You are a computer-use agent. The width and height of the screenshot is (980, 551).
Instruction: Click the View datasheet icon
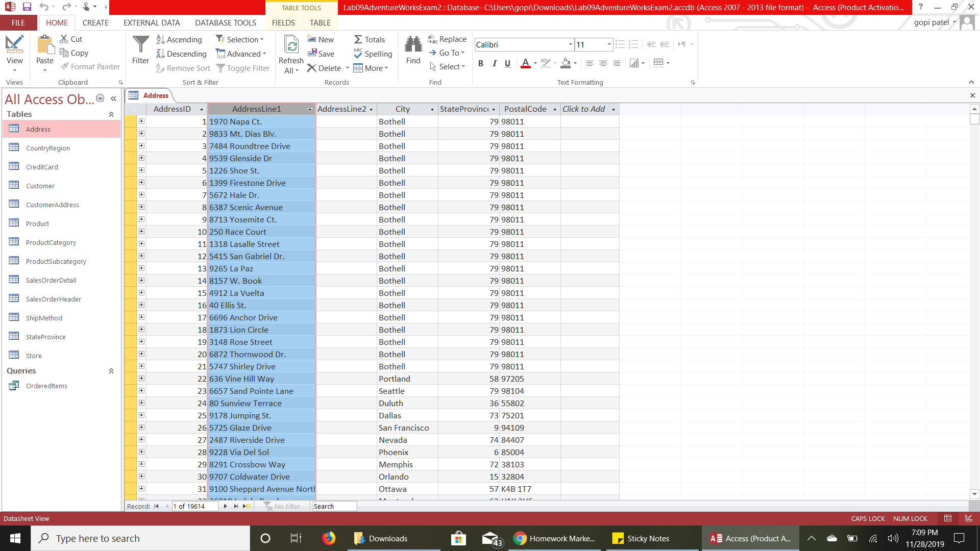point(14,44)
